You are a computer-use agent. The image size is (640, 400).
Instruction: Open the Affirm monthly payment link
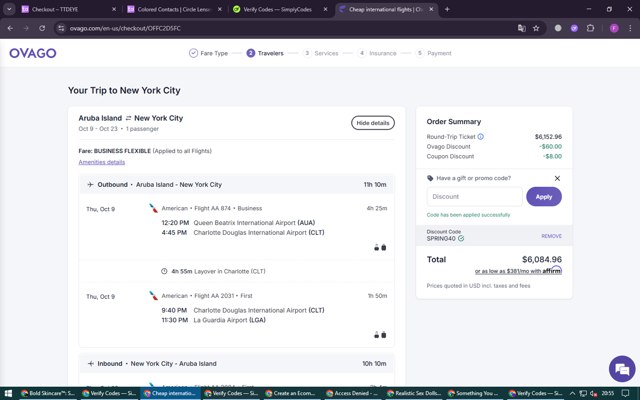click(518, 271)
